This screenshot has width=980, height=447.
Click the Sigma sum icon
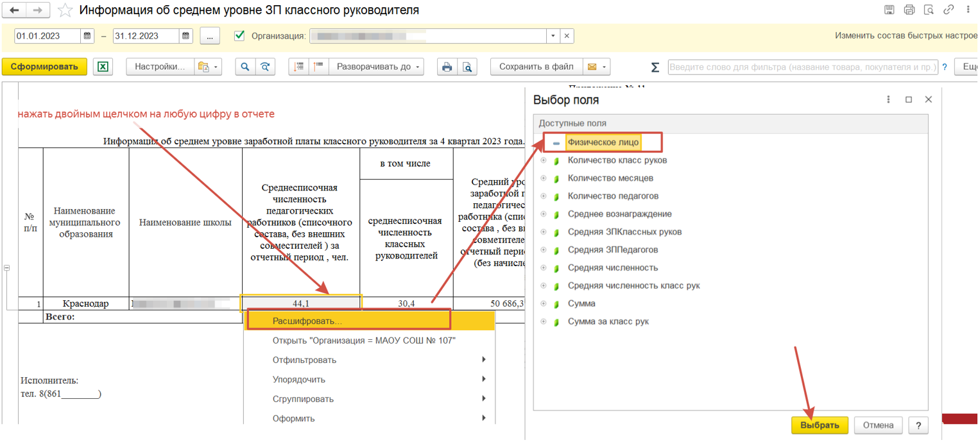pyautogui.click(x=655, y=67)
